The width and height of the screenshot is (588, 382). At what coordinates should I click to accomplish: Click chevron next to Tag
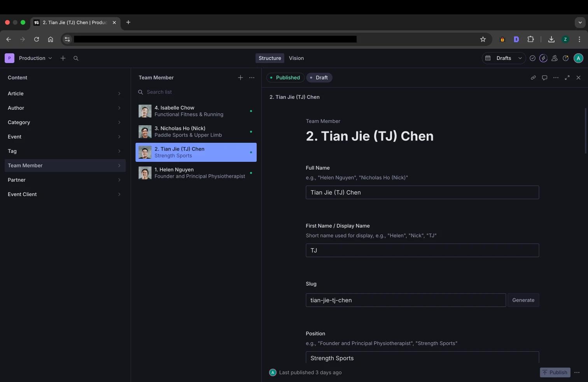coord(119,151)
